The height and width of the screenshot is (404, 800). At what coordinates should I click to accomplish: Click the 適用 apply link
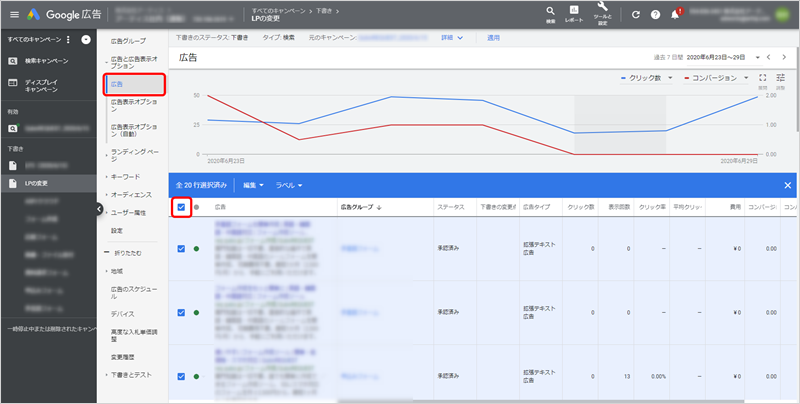pos(493,38)
